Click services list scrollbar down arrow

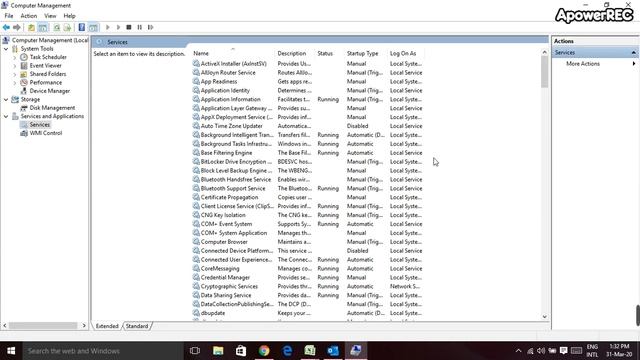tap(544, 317)
